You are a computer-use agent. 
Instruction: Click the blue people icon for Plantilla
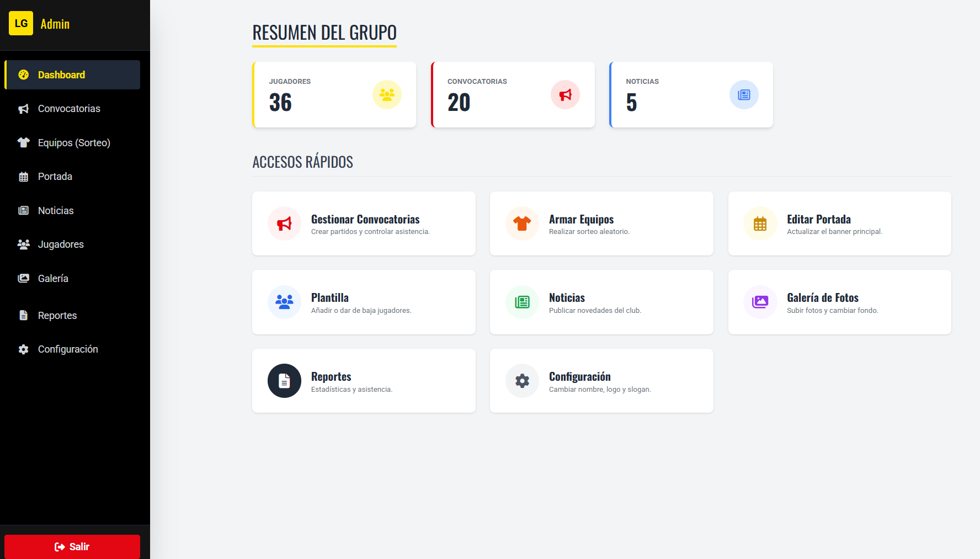284,302
